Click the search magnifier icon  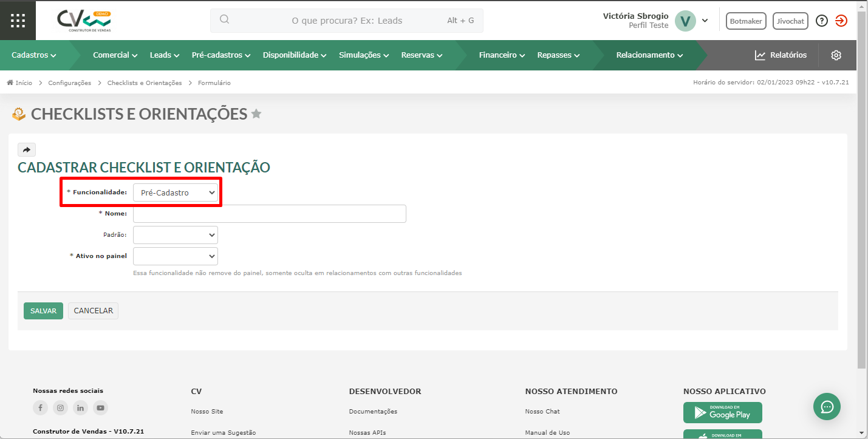point(224,19)
